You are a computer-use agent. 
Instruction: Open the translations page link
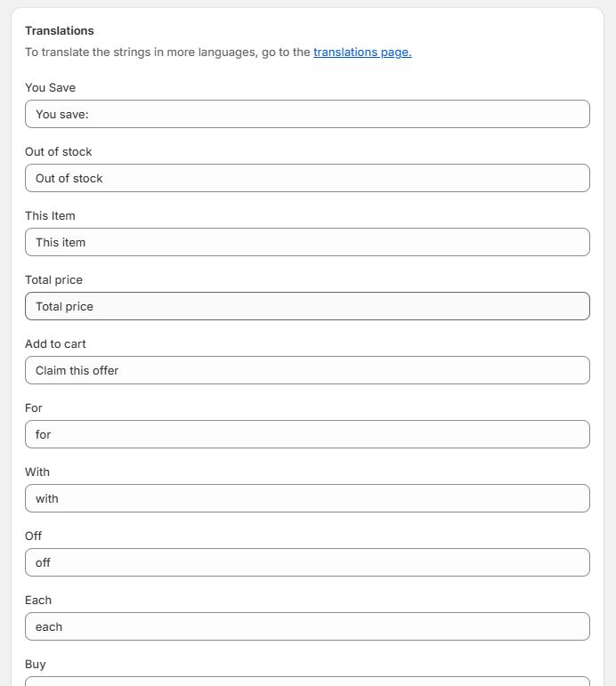(x=362, y=52)
